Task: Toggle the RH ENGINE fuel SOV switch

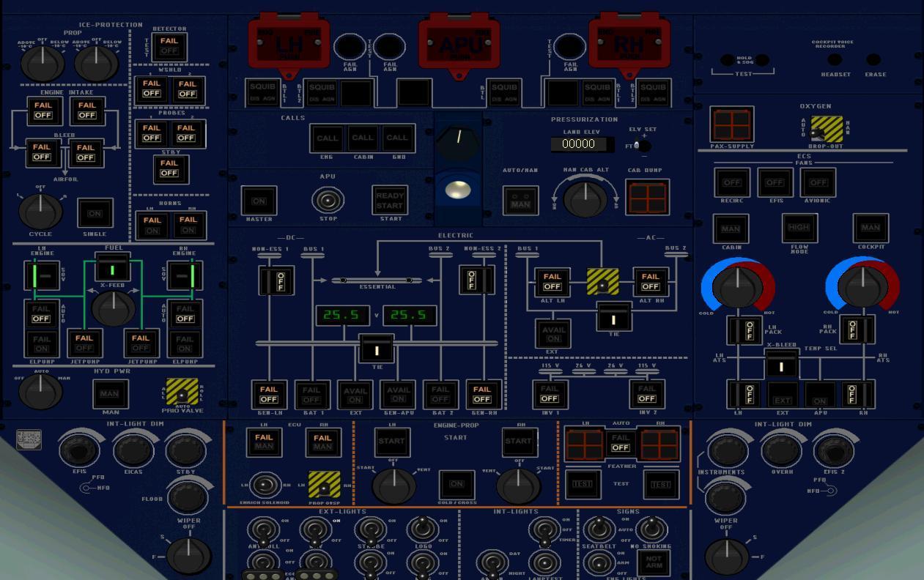Action: coord(185,277)
